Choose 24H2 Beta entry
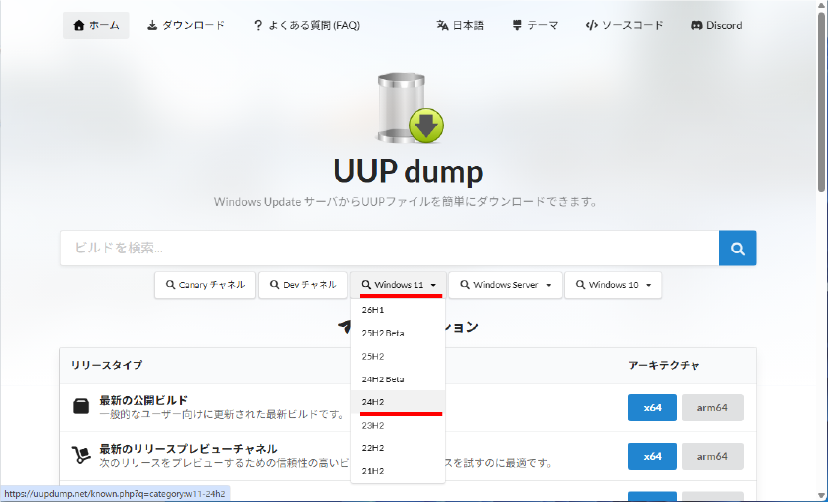Viewport: 830px width, 504px height. pyautogui.click(x=399, y=379)
